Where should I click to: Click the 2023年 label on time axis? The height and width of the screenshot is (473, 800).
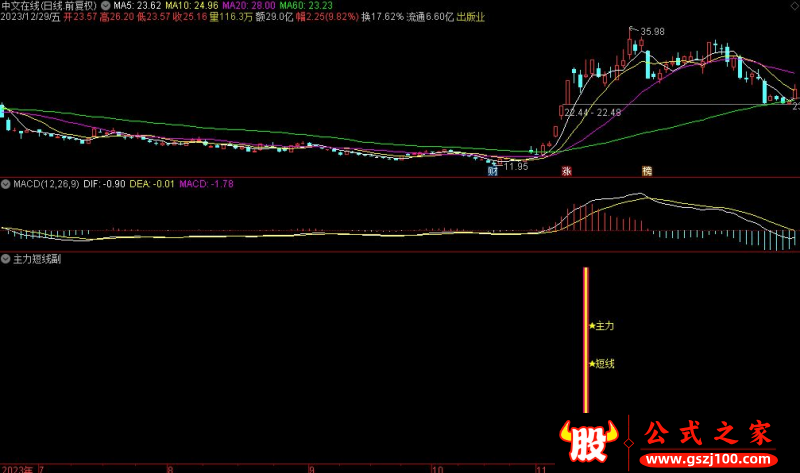(16, 467)
